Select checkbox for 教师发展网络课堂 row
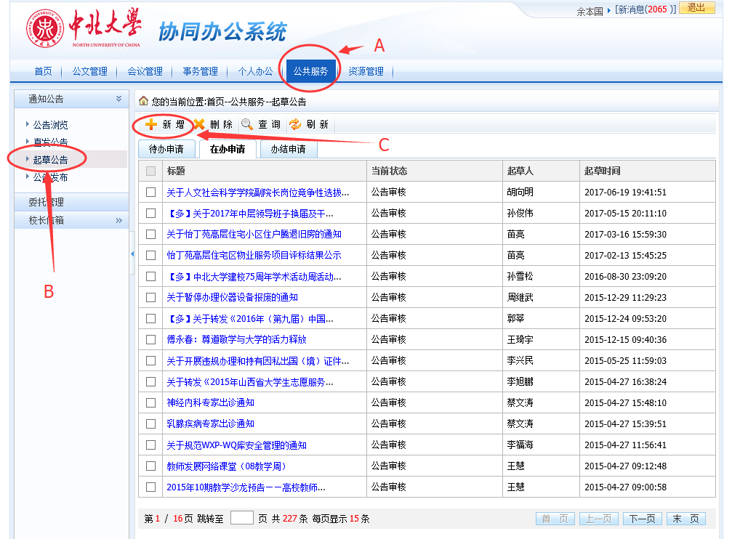Viewport: 756px width, 539px height. 150,466
